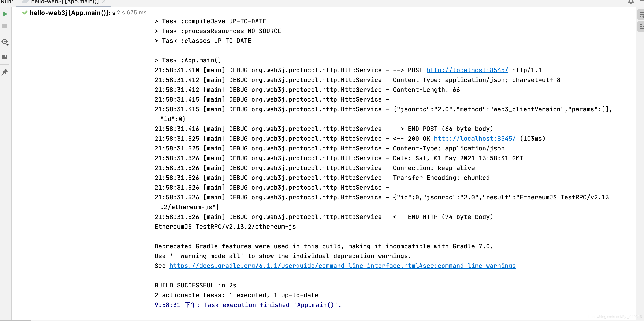The height and width of the screenshot is (321, 644).
Task: Hide the Run panel with the minimize dash
Action: [x=642, y=1]
